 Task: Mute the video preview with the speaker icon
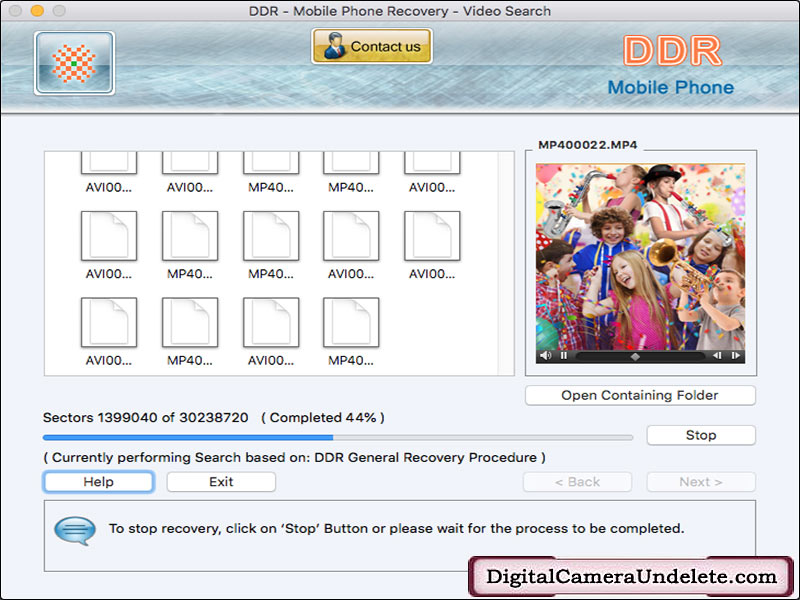coord(545,356)
